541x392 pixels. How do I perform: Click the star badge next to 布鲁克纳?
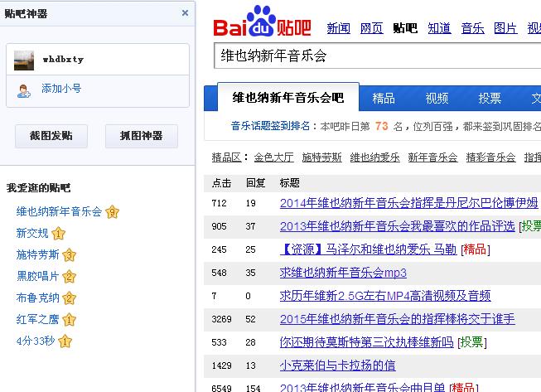point(70,298)
